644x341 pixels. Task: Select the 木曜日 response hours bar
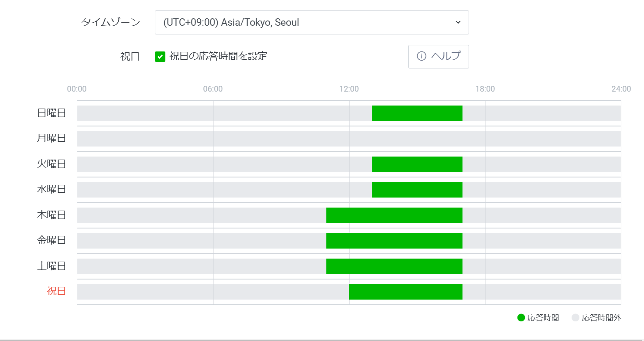click(394, 215)
